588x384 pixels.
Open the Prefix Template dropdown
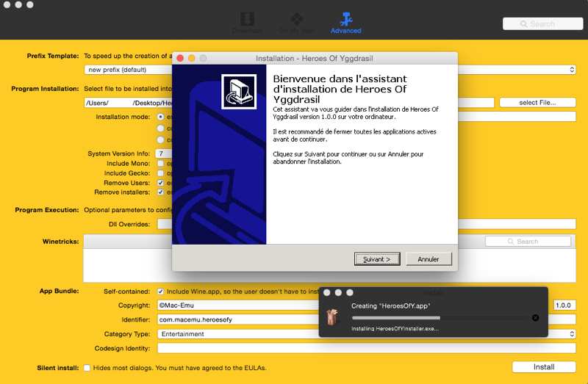(329, 70)
